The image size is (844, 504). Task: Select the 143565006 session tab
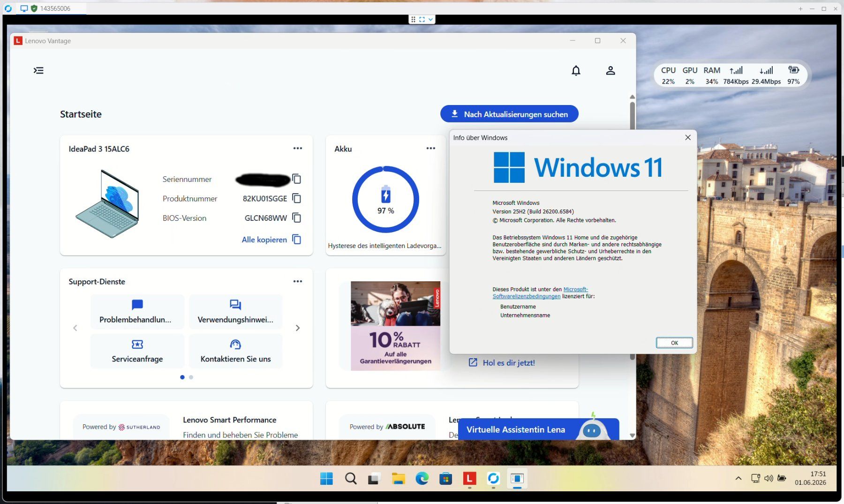51,8
